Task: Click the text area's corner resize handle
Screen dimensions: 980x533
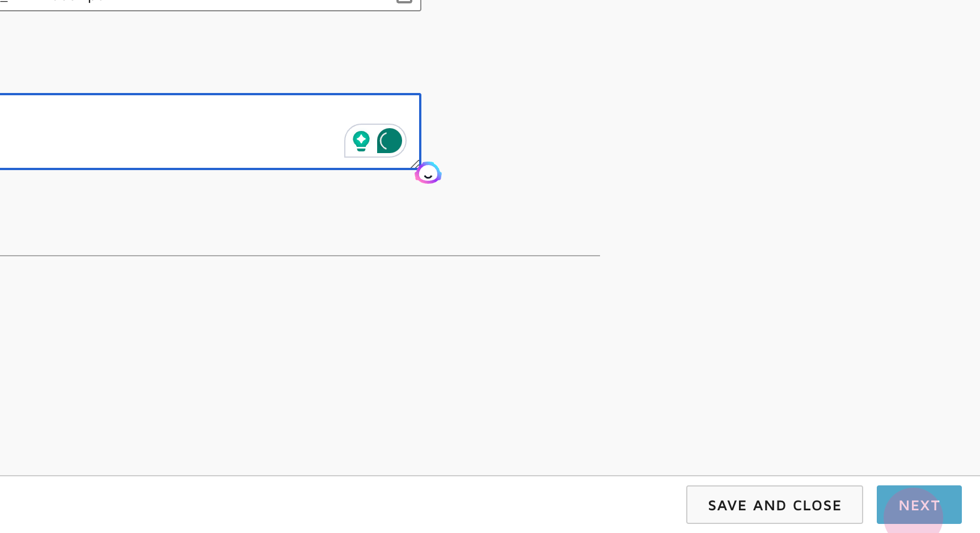Action: click(415, 164)
